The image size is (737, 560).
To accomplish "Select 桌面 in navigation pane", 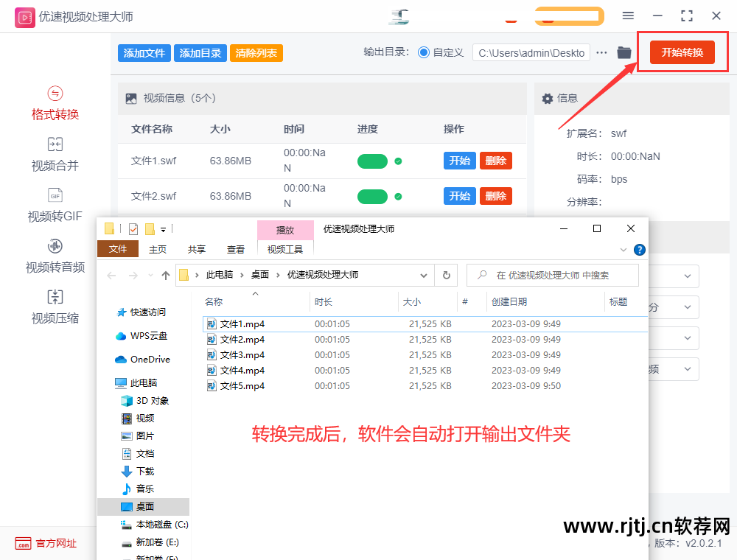I will pyautogui.click(x=144, y=506).
